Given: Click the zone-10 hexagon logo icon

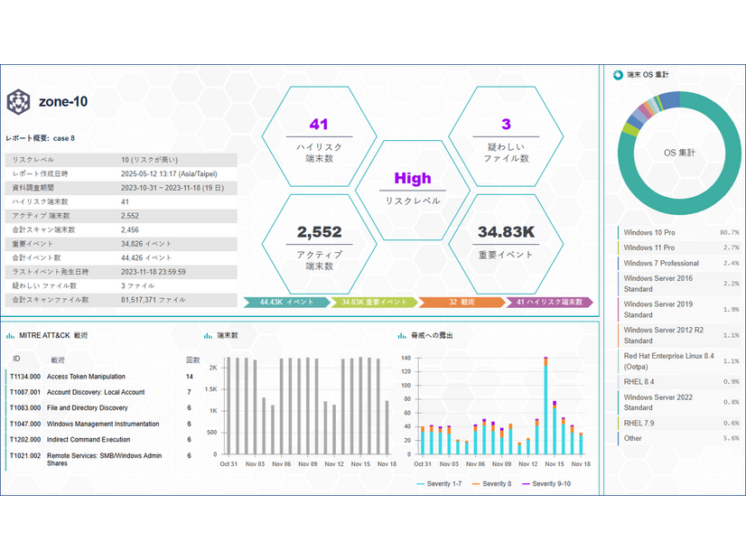Looking at the screenshot, I should [x=20, y=101].
